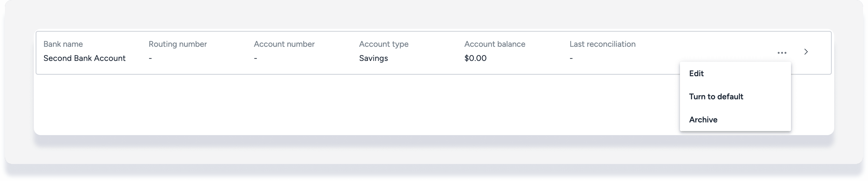Click the Account number column label
This screenshot has width=868, height=181.
point(284,44)
